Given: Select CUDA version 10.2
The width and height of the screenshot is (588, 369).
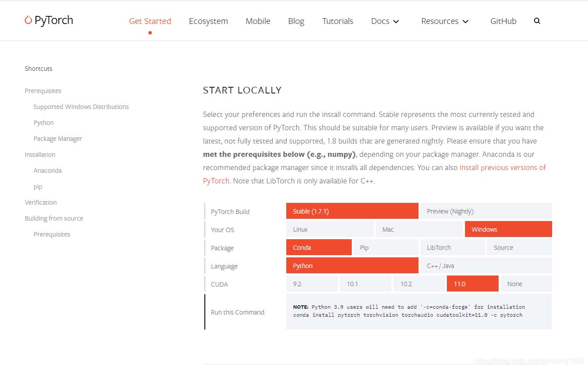Looking at the screenshot, I should point(419,284).
